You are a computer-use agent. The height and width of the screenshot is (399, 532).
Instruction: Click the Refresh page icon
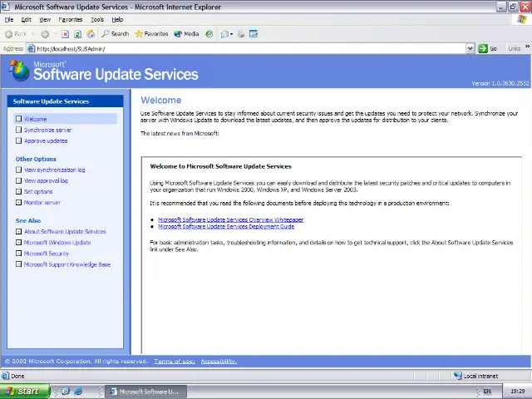pyautogui.click(x=77, y=34)
